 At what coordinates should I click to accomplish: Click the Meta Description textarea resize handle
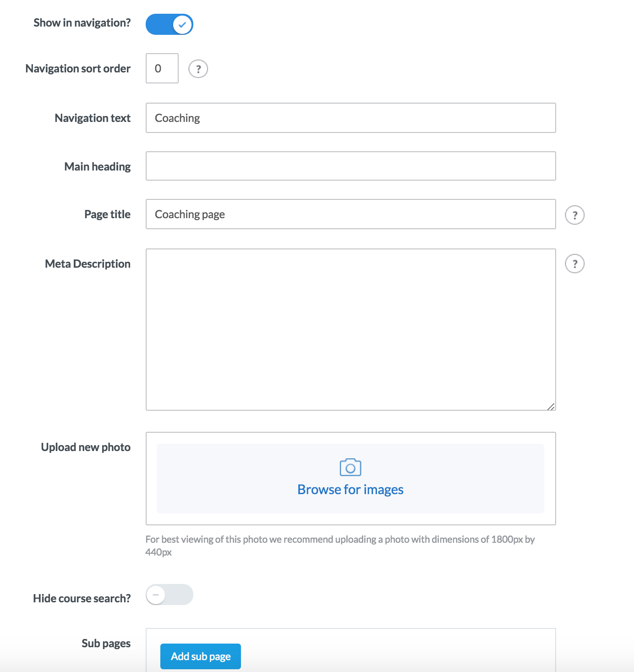[x=551, y=406]
